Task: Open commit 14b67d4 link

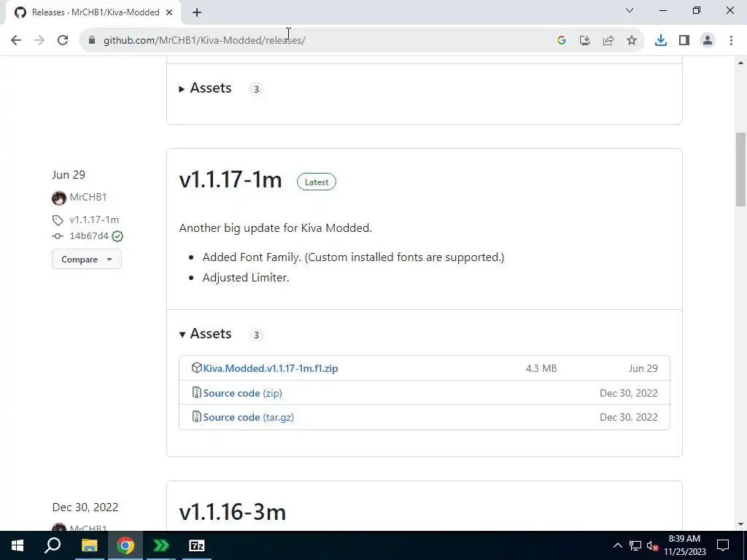Action: (x=89, y=236)
